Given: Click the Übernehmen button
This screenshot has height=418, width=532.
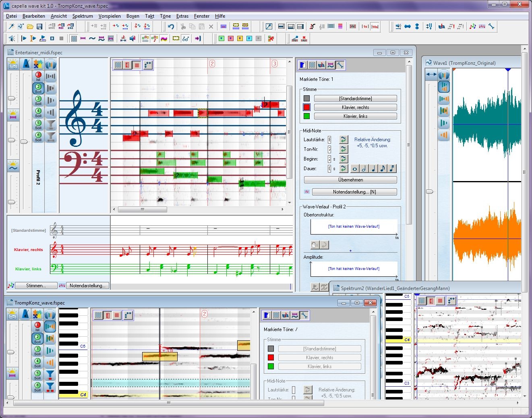Looking at the screenshot, I should (x=350, y=180).
